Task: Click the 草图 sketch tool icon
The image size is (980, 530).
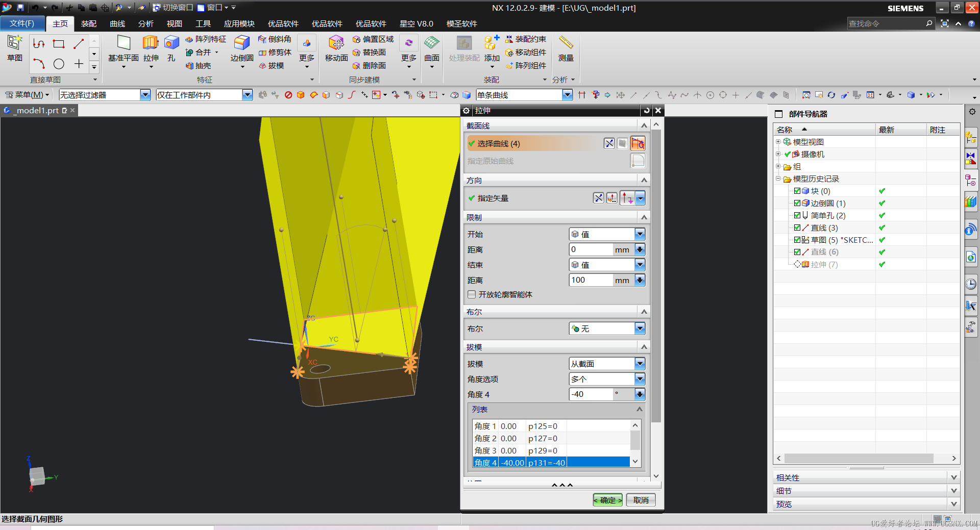Action: point(15,48)
